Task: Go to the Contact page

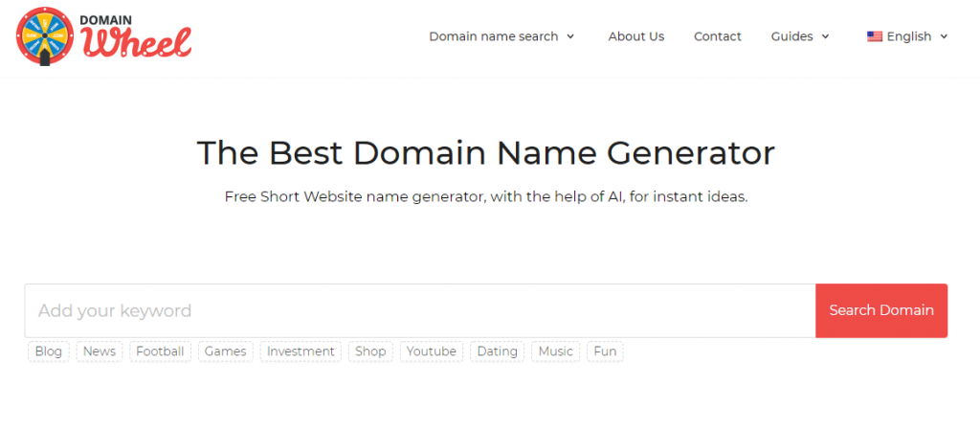Action: pyautogui.click(x=717, y=36)
